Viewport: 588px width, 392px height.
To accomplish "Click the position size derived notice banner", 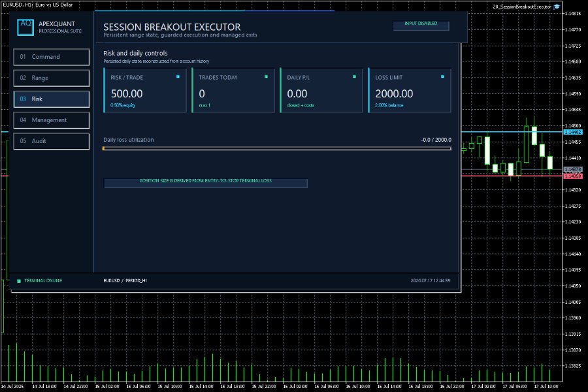I will (206, 183).
